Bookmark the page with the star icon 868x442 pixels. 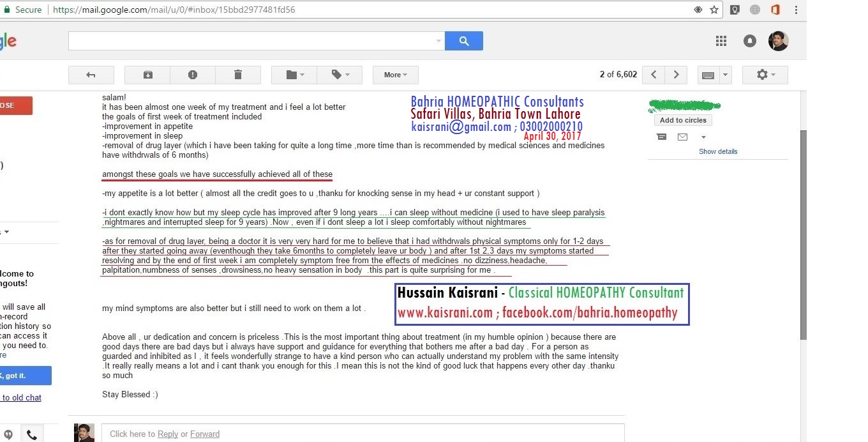coord(714,10)
